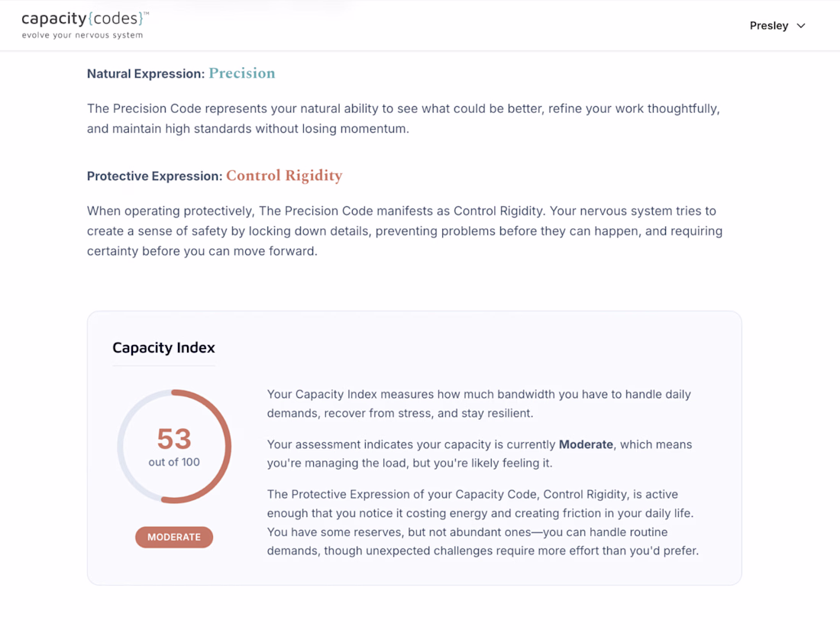Click the Capacity Index title
This screenshot has width=840, height=630.
[x=163, y=347]
